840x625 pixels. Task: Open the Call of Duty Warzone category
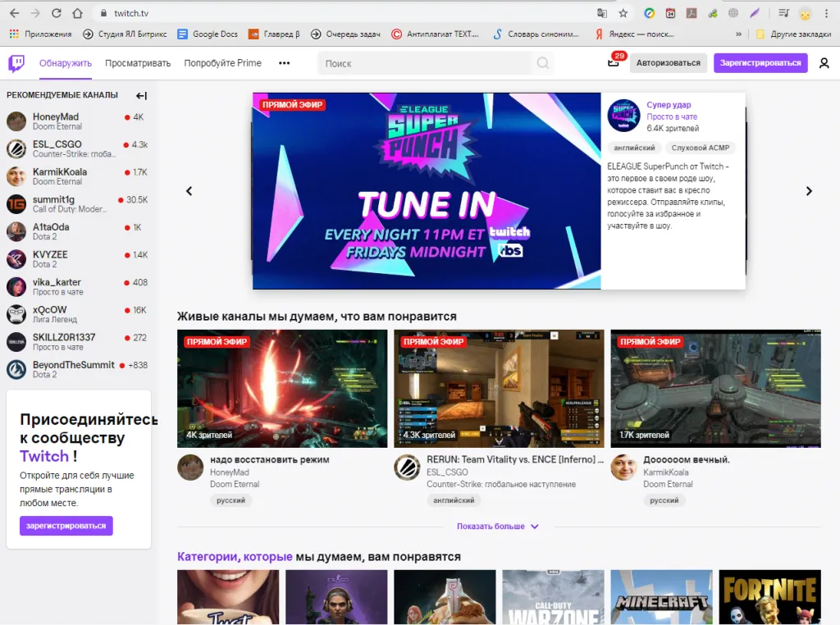click(554, 596)
